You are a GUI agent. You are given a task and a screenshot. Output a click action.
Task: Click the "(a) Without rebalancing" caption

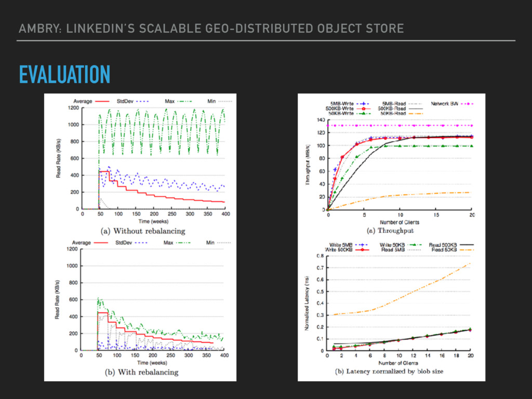click(143, 231)
